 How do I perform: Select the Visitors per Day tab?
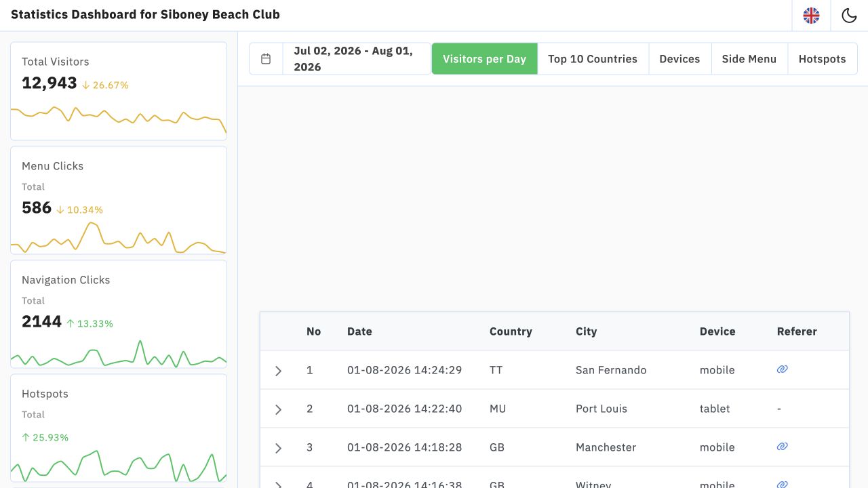(484, 59)
